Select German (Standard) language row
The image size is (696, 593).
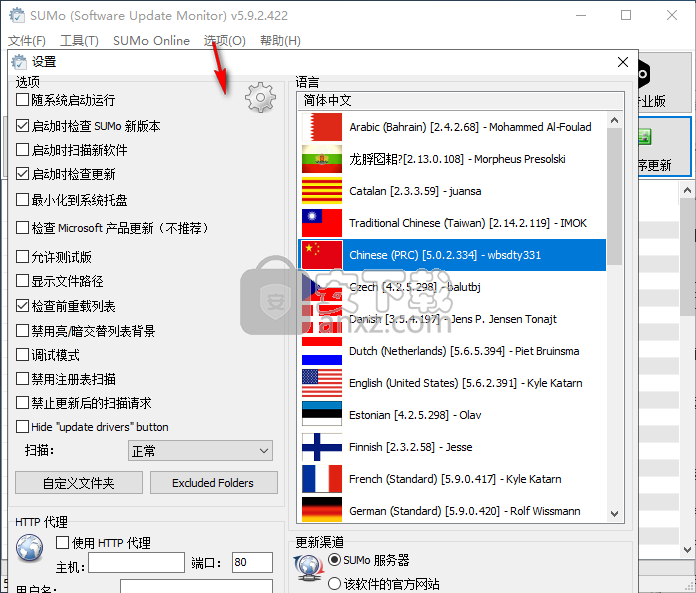point(453,510)
